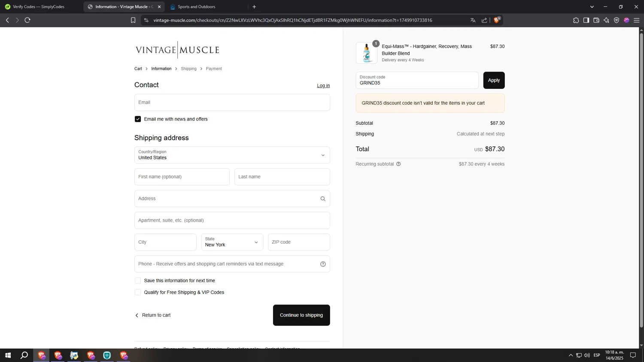Screen dimensions: 644x362
Task: Apply the discount code
Action: [494, 80]
